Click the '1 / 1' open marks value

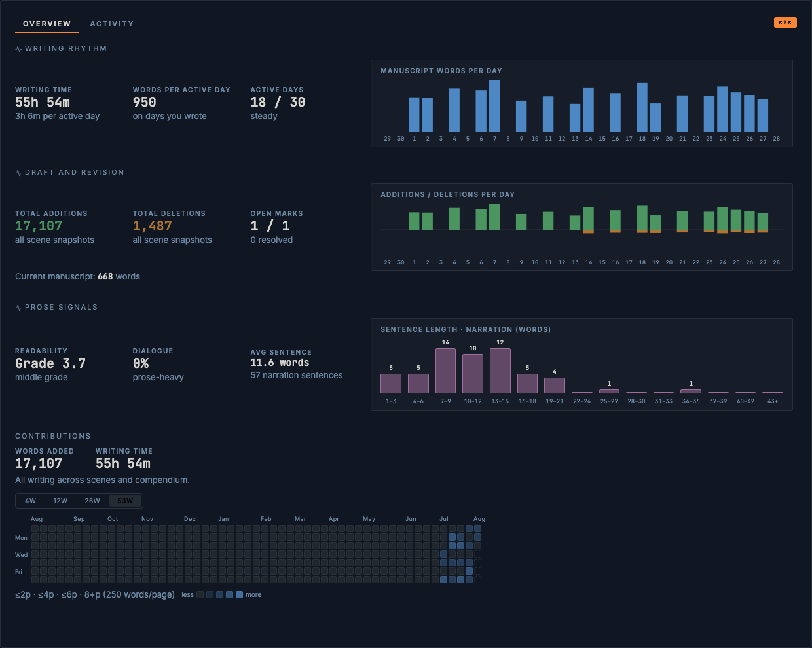[x=270, y=226]
